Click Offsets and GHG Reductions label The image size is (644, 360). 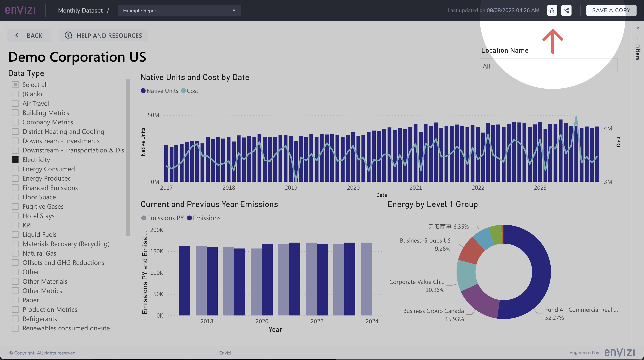pos(63,263)
